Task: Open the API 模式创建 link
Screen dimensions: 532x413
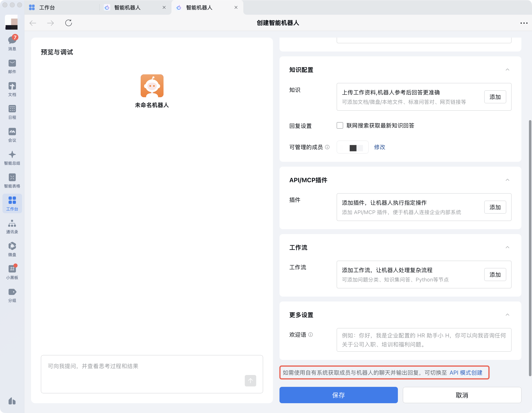Action: [466, 373]
